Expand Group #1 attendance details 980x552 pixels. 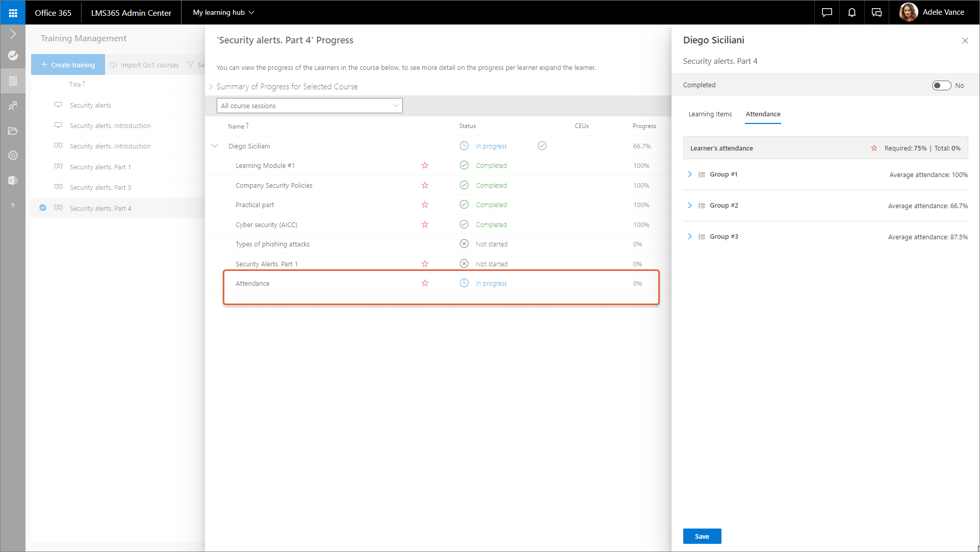click(x=689, y=174)
